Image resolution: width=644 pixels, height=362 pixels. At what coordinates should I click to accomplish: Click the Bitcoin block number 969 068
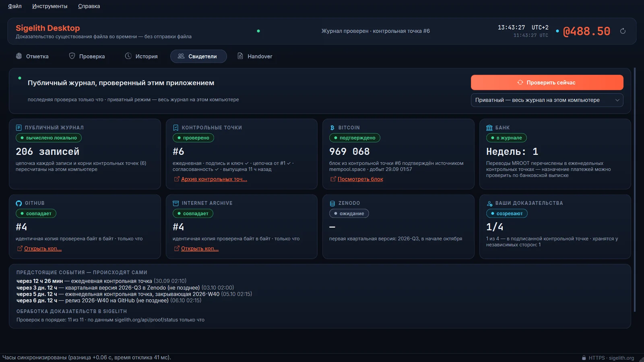click(x=349, y=152)
